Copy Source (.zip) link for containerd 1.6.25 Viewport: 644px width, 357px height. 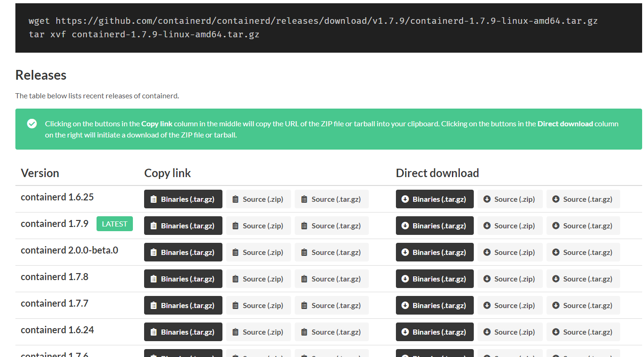click(258, 199)
